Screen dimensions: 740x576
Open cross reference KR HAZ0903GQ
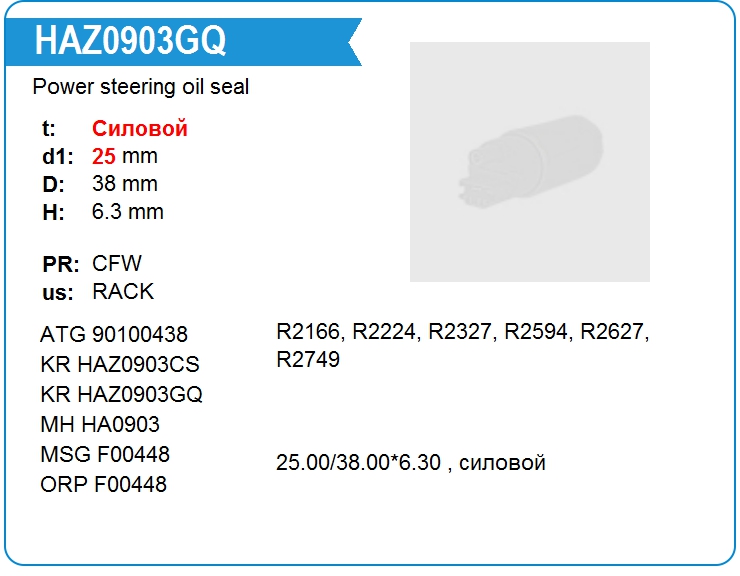[x=121, y=394]
